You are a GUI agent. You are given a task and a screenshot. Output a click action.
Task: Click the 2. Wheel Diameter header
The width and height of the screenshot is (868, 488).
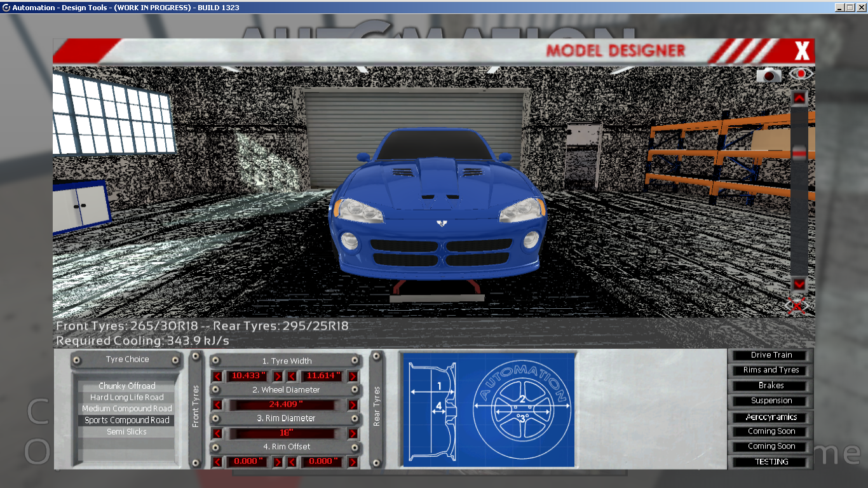[x=286, y=390]
